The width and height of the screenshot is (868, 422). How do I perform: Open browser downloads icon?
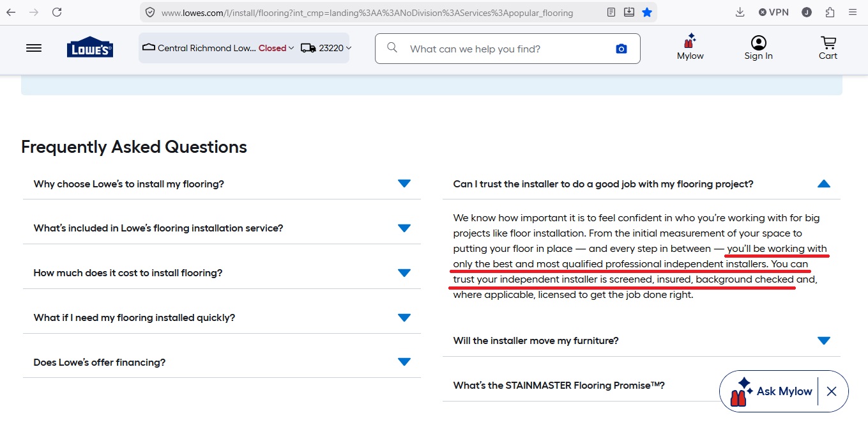click(740, 12)
